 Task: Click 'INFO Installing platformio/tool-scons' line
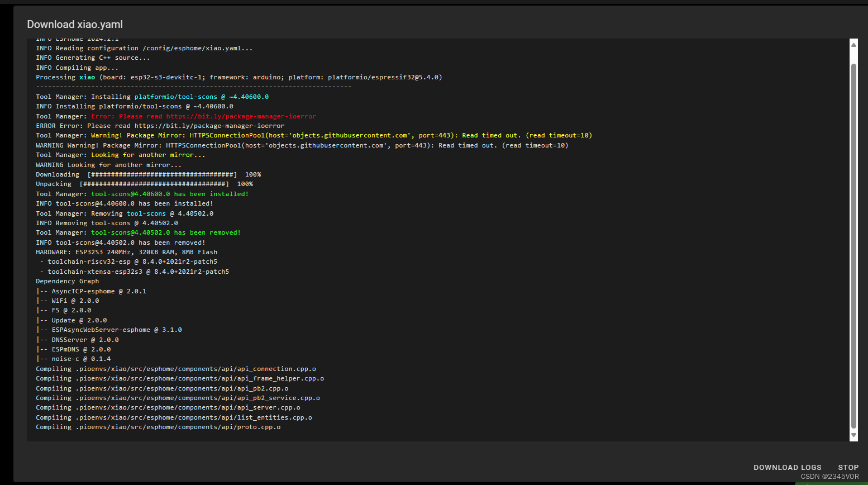click(135, 107)
